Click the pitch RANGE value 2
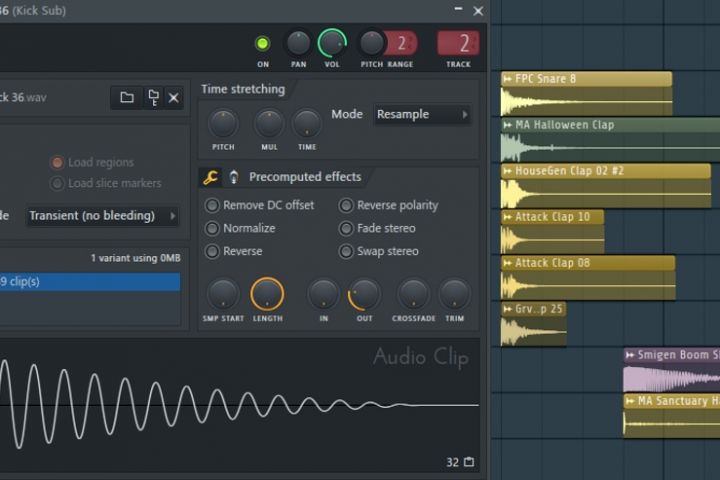This screenshot has width=720, height=480. tap(401, 44)
